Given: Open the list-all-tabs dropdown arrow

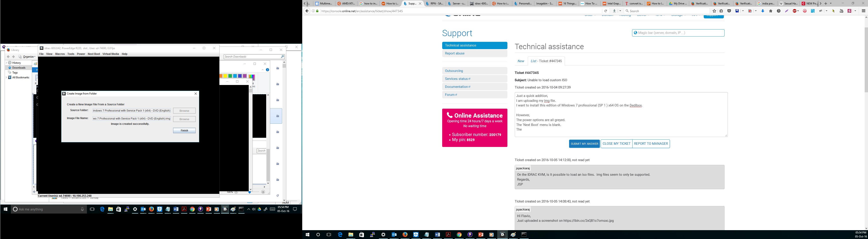Looking at the screenshot, I should coord(831,3).
